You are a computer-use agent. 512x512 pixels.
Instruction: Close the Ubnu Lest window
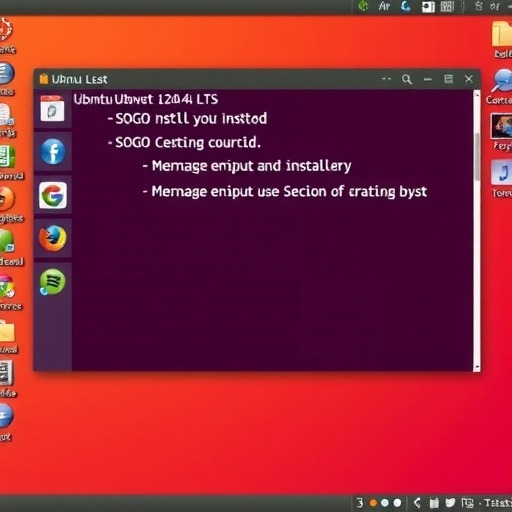(469, 79)
